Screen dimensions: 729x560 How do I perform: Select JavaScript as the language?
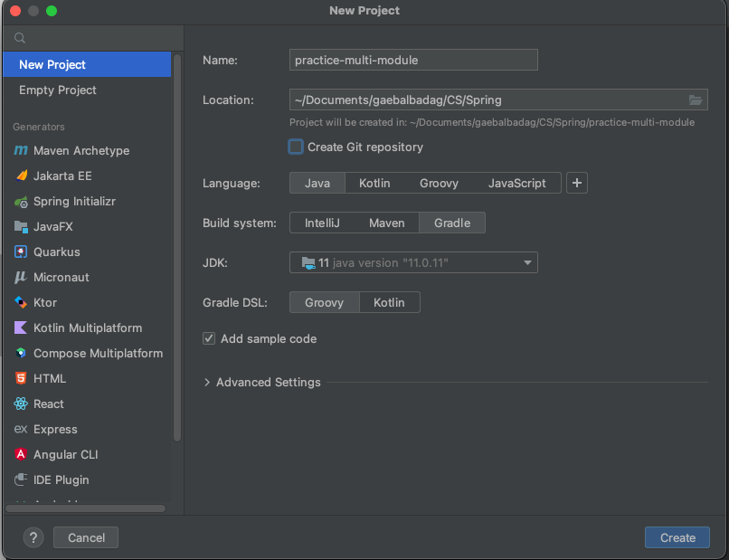point(516,183)
